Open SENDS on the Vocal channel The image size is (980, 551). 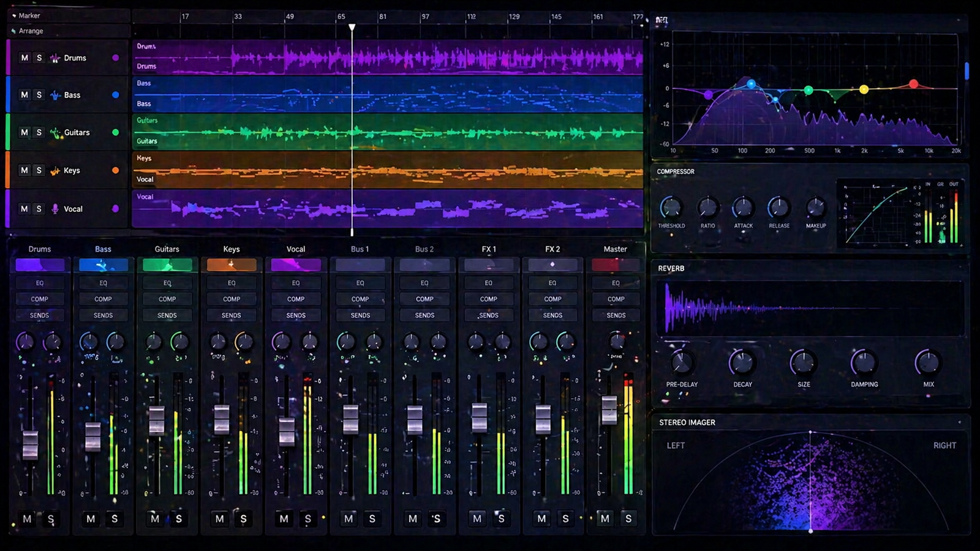pos(296,315)
